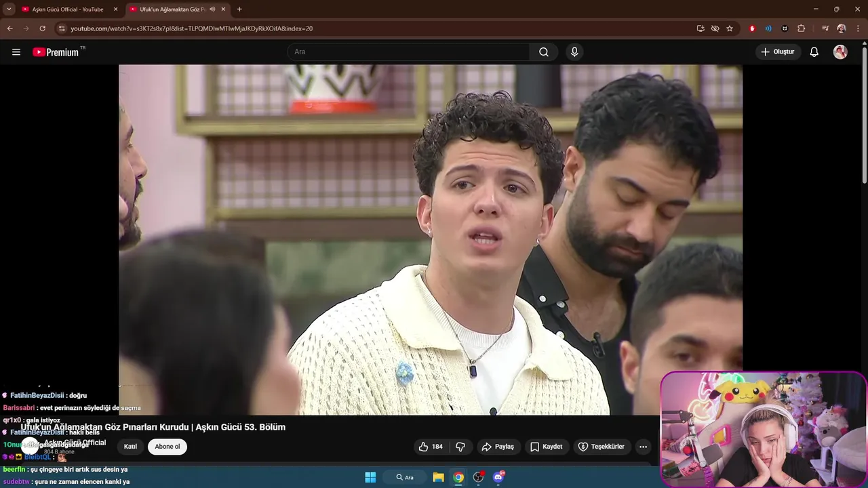Screen dimensions: 868x488
Task: Open File Explorer from taskbar
Action: point(439,477)
